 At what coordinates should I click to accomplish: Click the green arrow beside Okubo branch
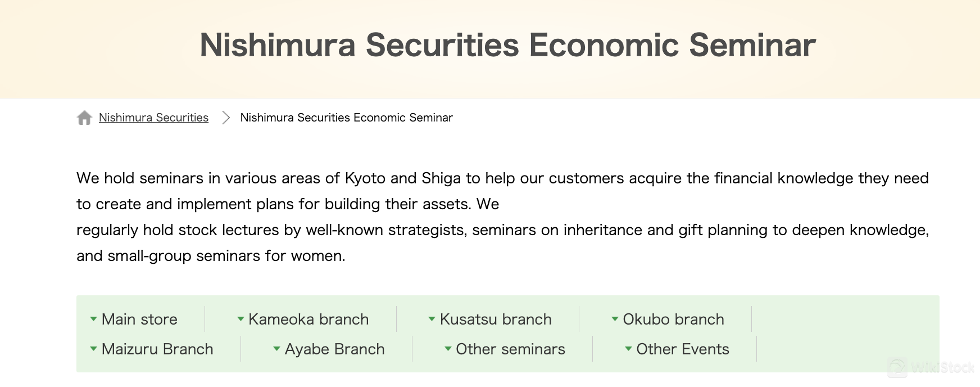pyautogui.click(x=615, y=319)
